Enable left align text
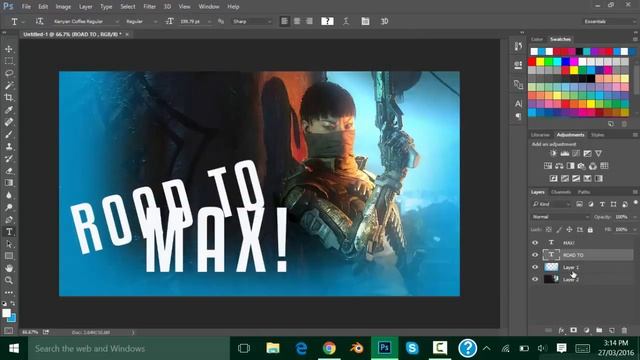 (284, 21)
